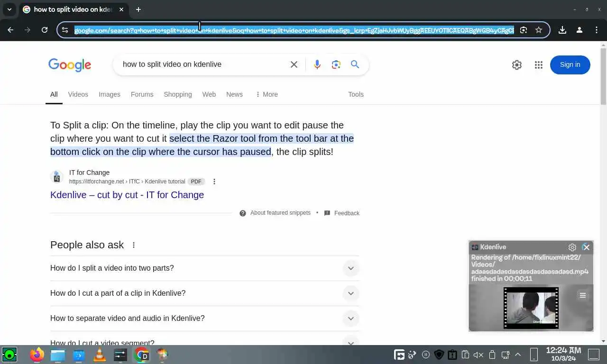Open the More search filters menu

coord(267,94)
